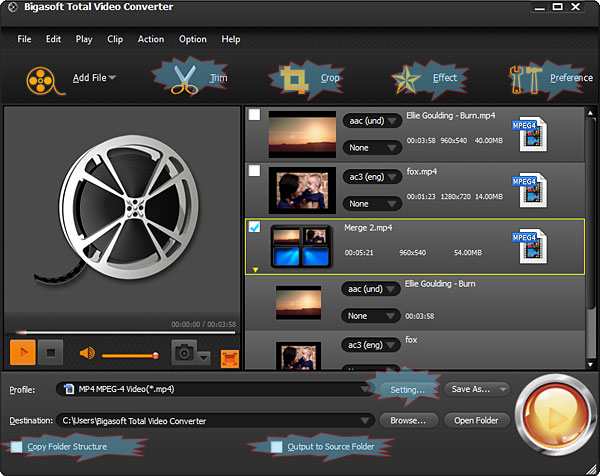Enable Output to Source Folder checkbox
Screen dimensions: 600x476
(x=276, y=447)
